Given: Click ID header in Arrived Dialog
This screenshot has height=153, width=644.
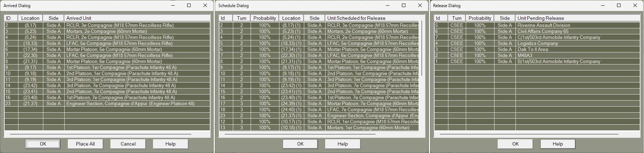Looking at the screenshot, I should pyautogui.click(x=11, y=18).
